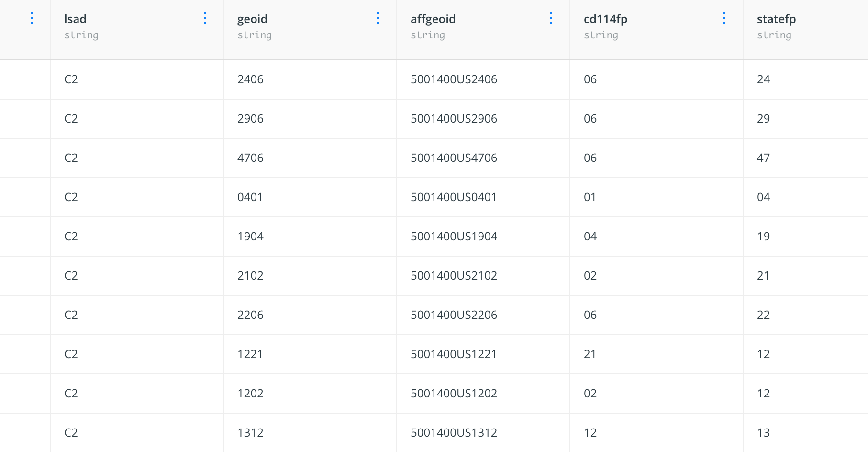Viewport: 868px width, 452px height.
Task: Open options menu for the leftmost column
Action: pos(32,19)
